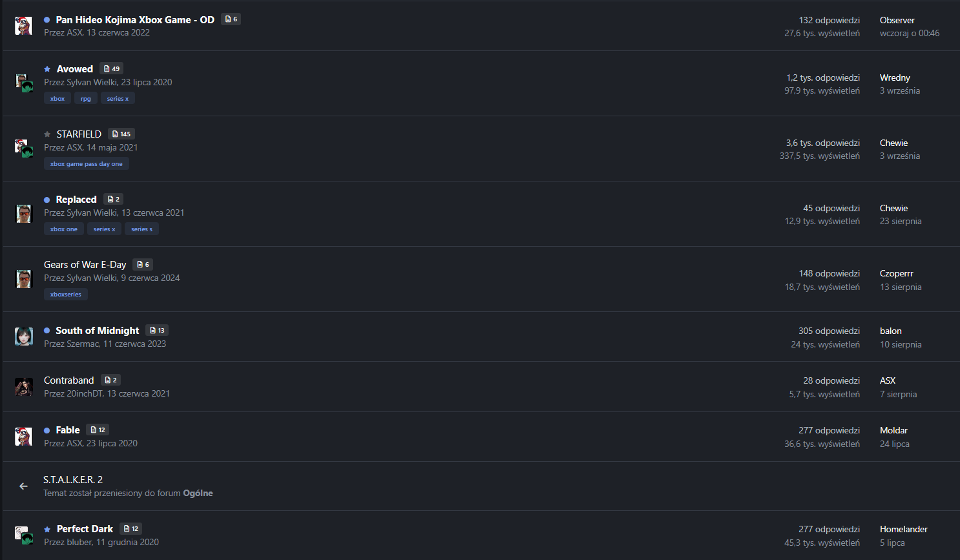
Task: Click unread dot next to Replaced topic
Action: [x=47, y=200]
